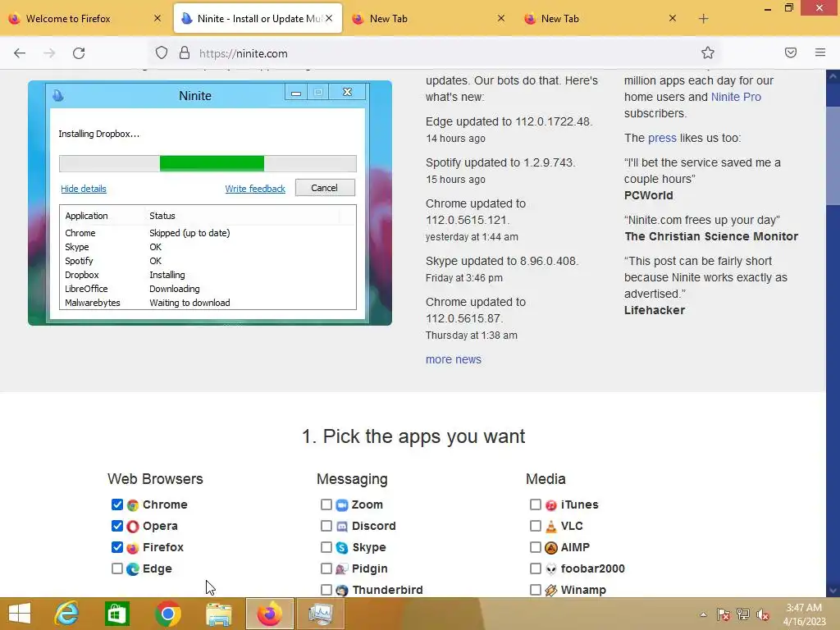Open the Action Center flag tray icon
The height and width of the screenshot is (630, 840).
(724, 614)
